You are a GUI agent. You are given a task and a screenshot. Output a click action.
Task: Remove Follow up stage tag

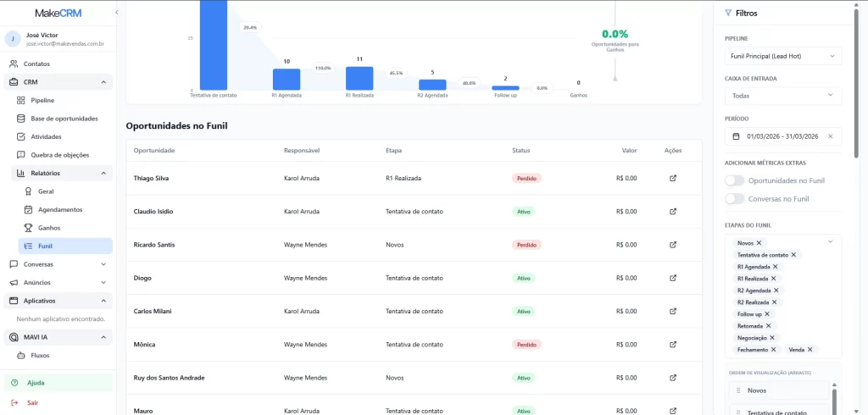pos(767,314)
